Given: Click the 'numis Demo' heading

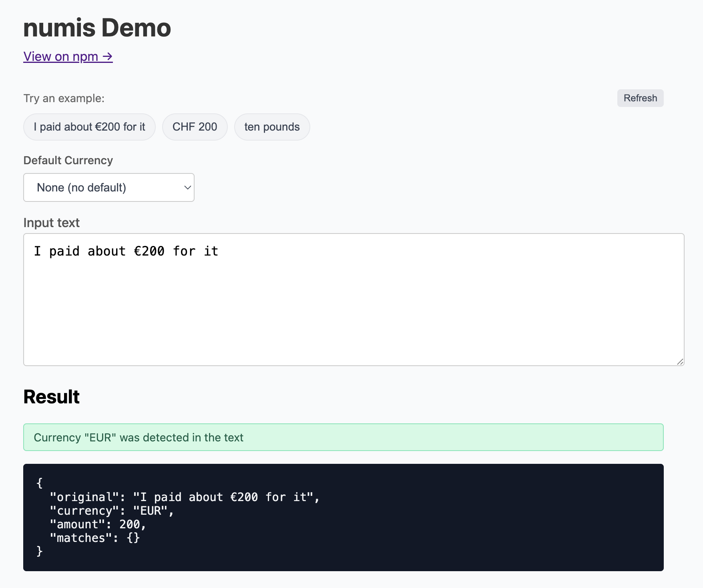Looking at the screenshot, I should (x=97, y=27).
